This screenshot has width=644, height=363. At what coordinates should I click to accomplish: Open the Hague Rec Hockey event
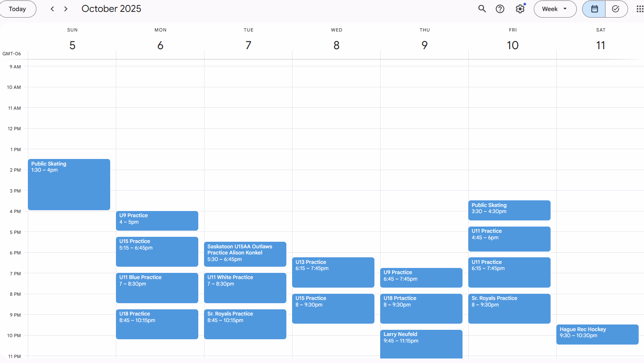click(597, 334)
